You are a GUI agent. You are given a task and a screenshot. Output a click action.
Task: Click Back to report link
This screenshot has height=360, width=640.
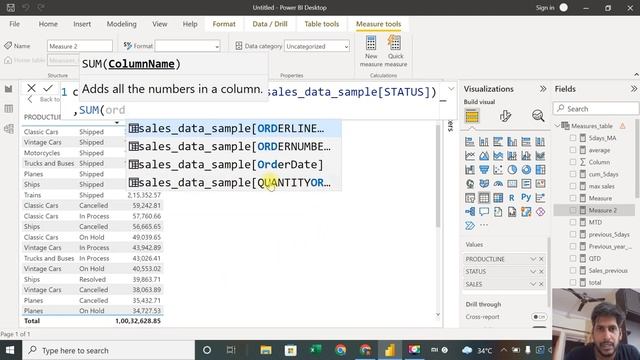click(x=43, y=99)
